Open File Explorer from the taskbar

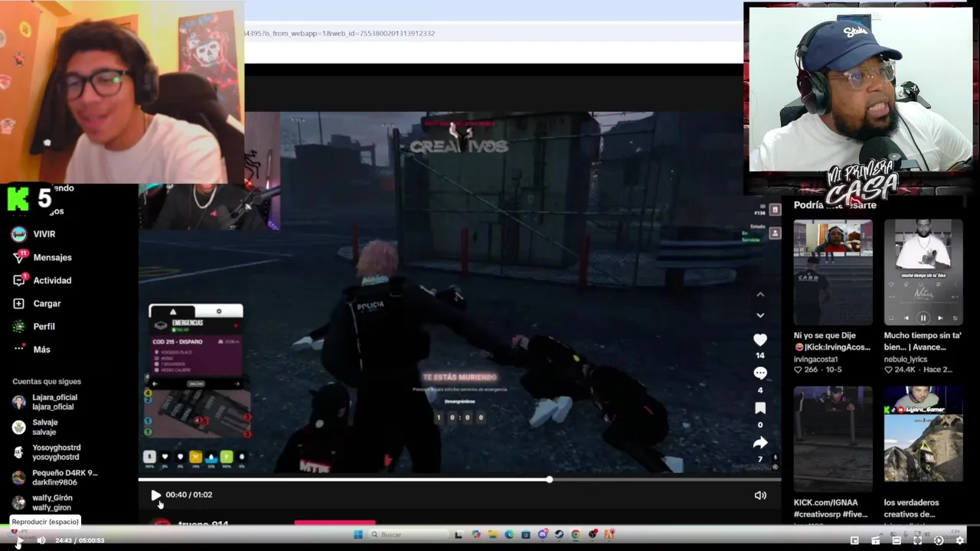492,534
